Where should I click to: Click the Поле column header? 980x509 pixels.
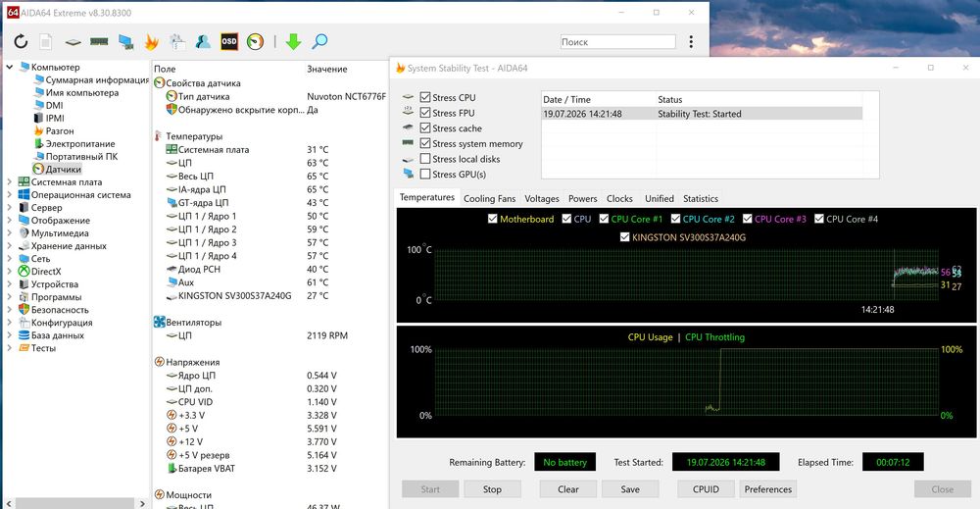click(165, 69)
